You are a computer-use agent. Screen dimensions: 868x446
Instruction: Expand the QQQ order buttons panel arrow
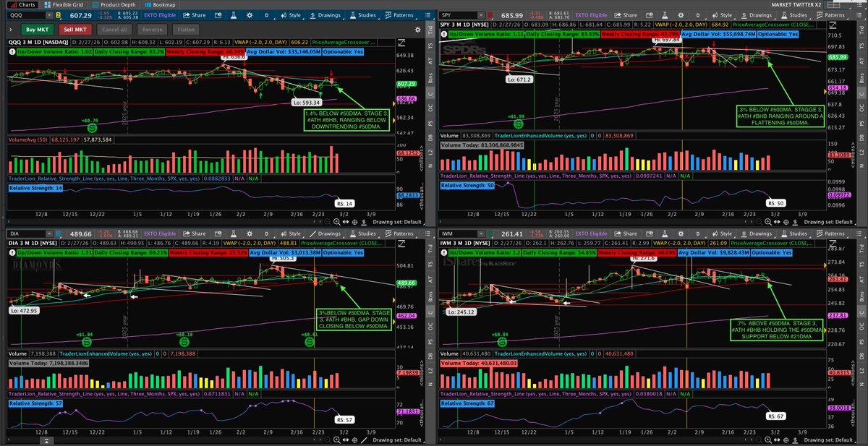click(x=10, y=30)
